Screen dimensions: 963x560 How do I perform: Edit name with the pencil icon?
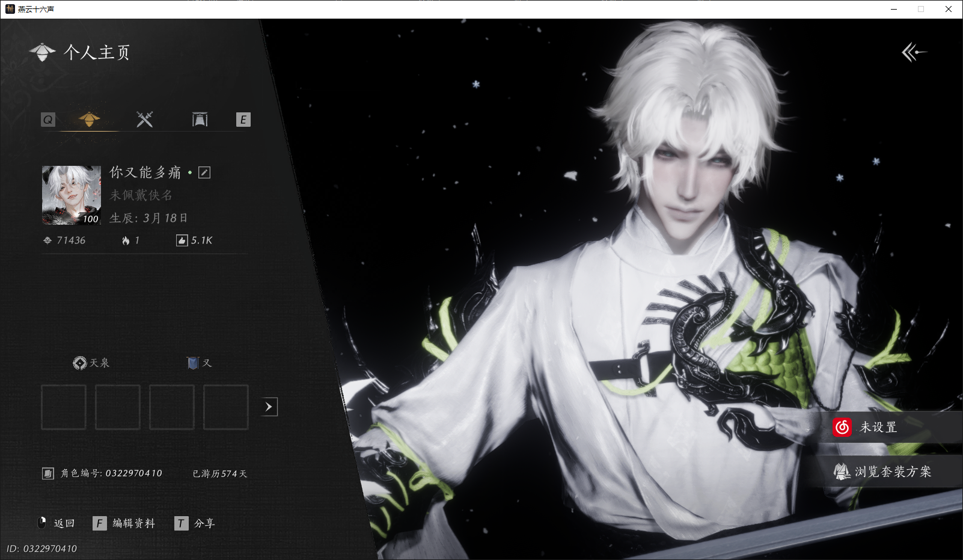[204, 172]
